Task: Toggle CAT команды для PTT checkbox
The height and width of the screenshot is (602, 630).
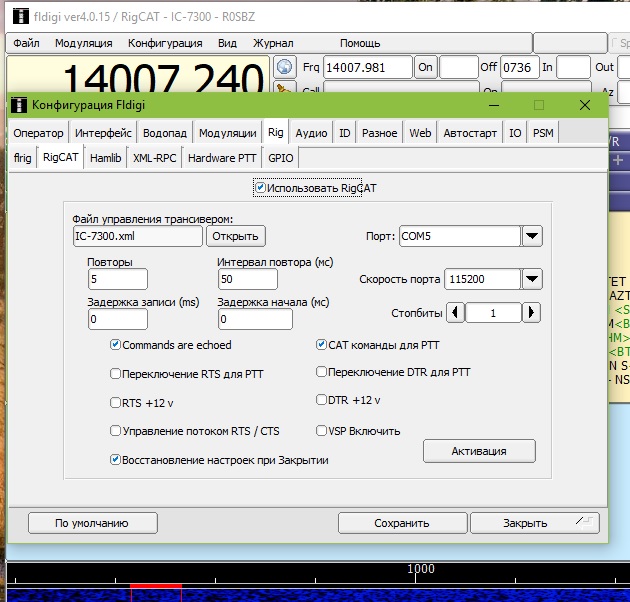Action: (x=321, y=345)
